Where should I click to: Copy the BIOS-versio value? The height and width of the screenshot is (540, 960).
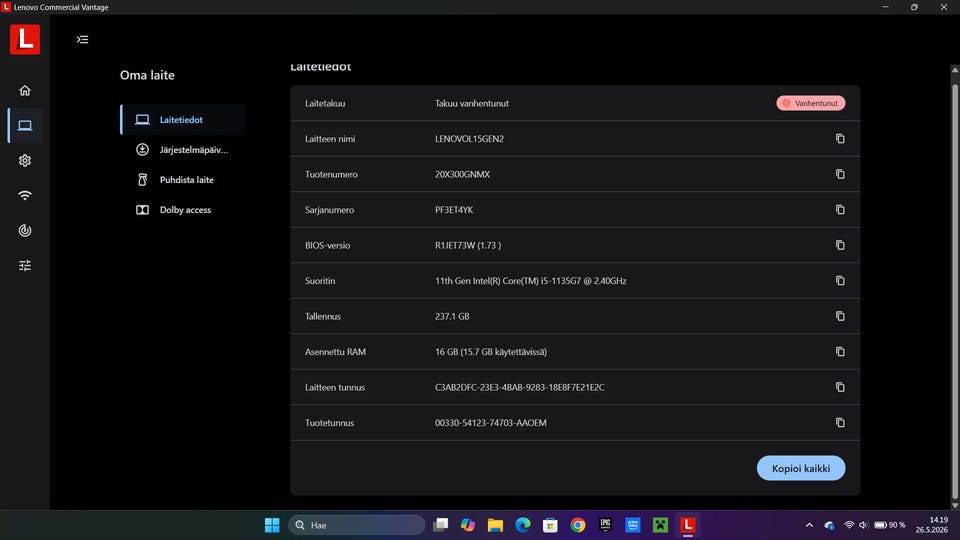(840, 245)
